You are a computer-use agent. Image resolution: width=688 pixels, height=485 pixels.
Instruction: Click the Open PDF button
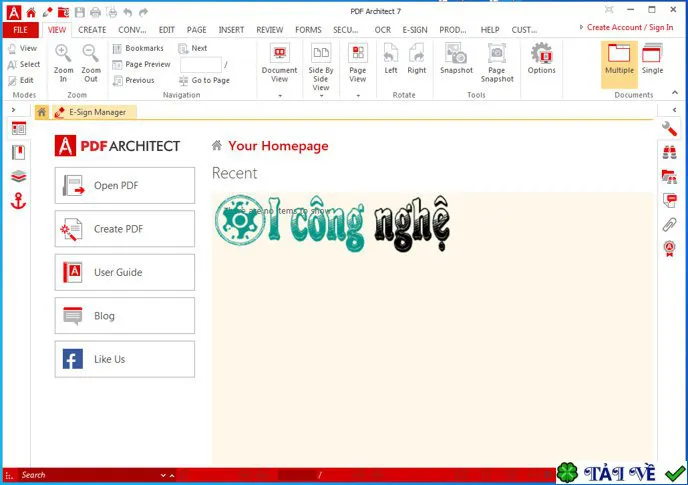point(125,185)
